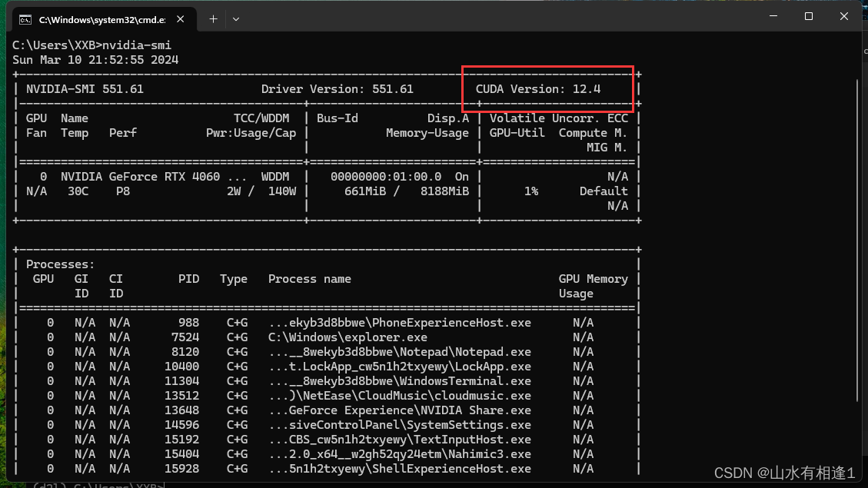
Task: Click PID '15928'
Action: (182, 470)
